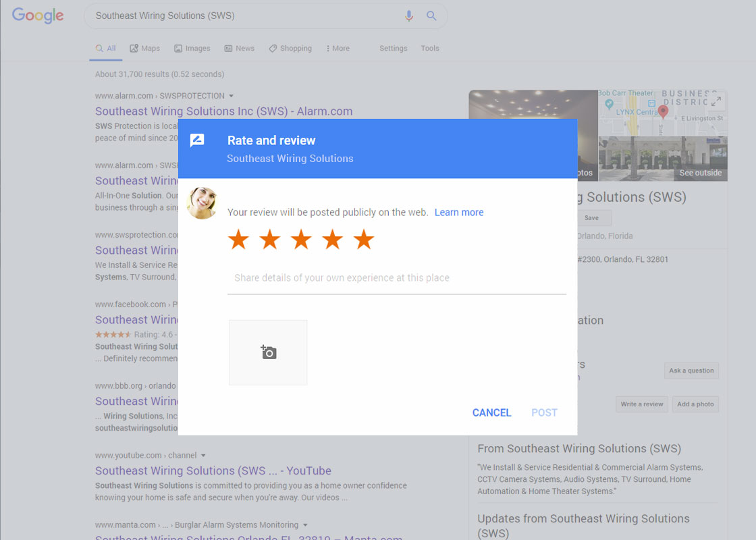
Task: Open the News tab
Action: pyautogui.click(x=239, y=48)
